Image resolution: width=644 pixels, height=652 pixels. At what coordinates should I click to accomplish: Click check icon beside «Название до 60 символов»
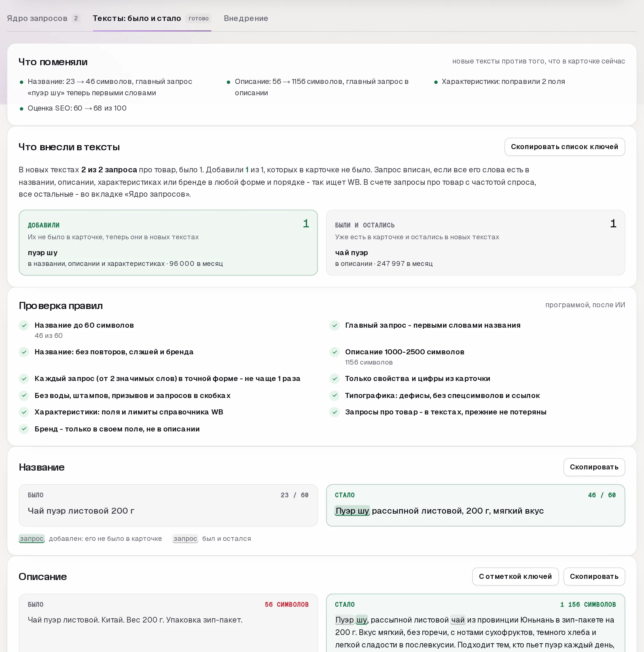[x=24, y=325]
